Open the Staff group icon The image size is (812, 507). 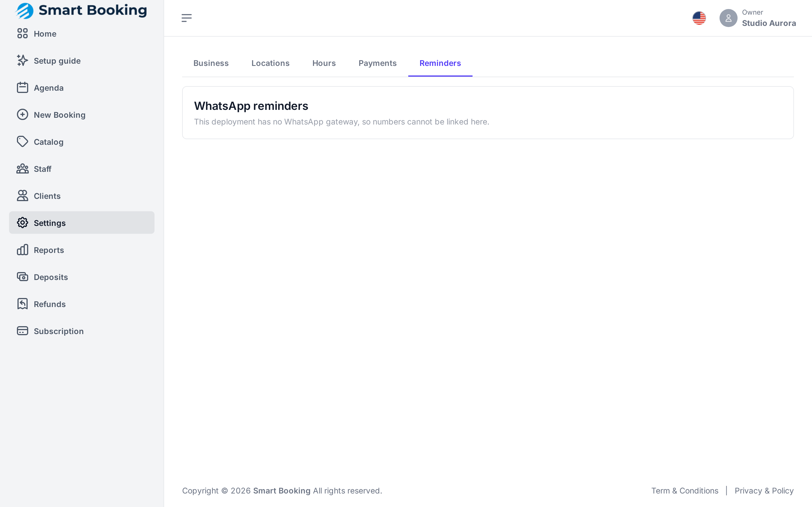[23, 169]
